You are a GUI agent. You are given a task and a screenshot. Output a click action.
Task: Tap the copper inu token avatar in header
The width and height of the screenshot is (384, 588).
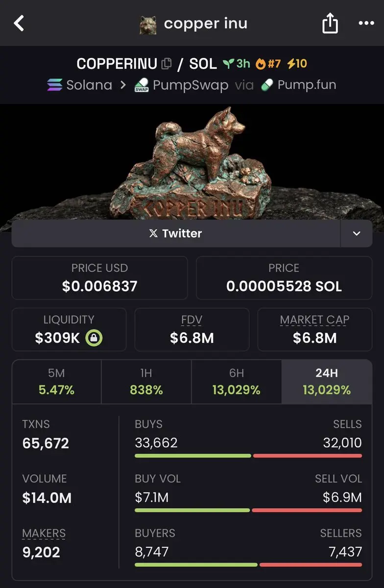148,25
